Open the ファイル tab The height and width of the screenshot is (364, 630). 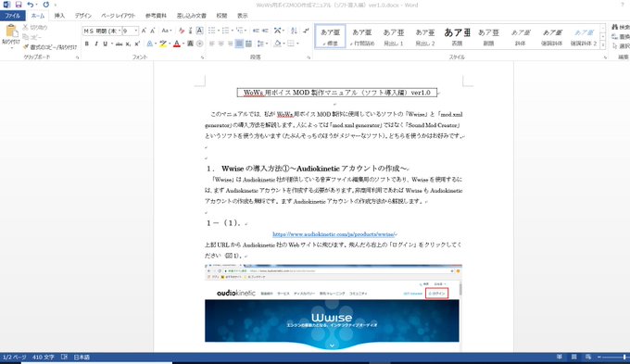(12, 16)
